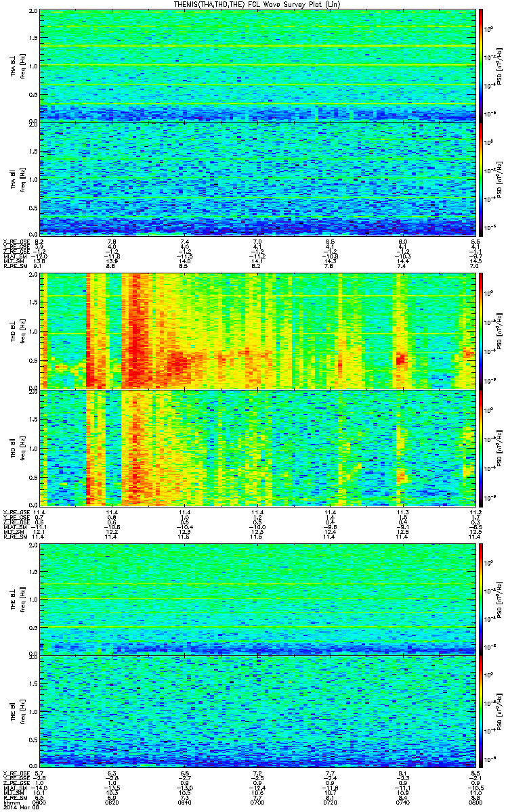
Task: Click the 2.0 frequency tick of THA B-perpendicular panel
Action: [x=33, y=12]
